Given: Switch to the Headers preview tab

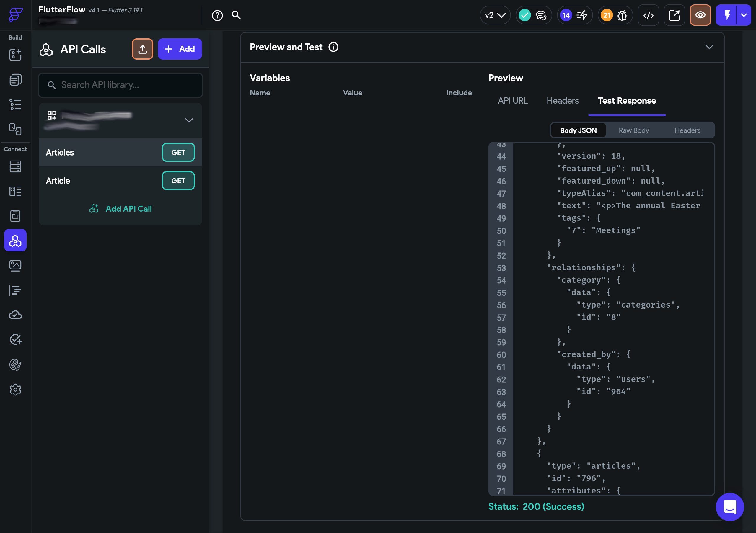Looking at the screenshot, I should pos(562,101).
